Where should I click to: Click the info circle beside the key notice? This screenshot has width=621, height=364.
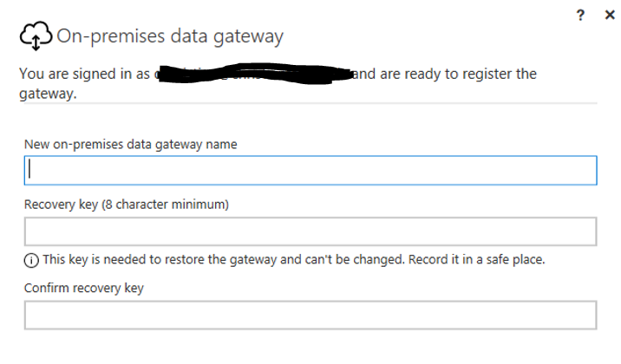point(31,260)
